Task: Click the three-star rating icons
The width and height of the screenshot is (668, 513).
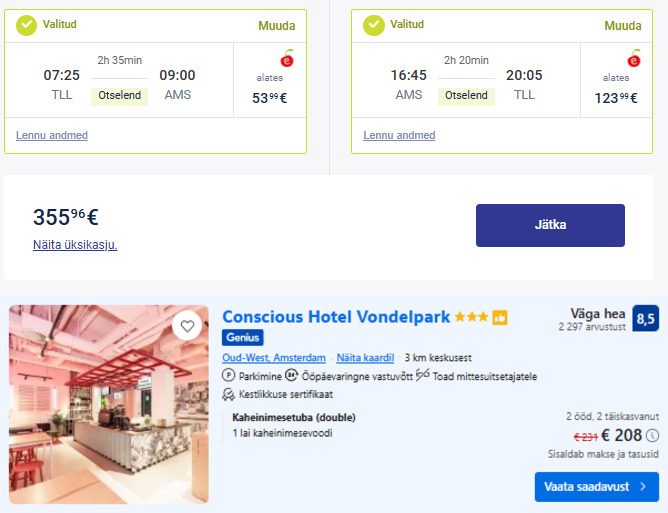Action: click(x=471, y=317)
